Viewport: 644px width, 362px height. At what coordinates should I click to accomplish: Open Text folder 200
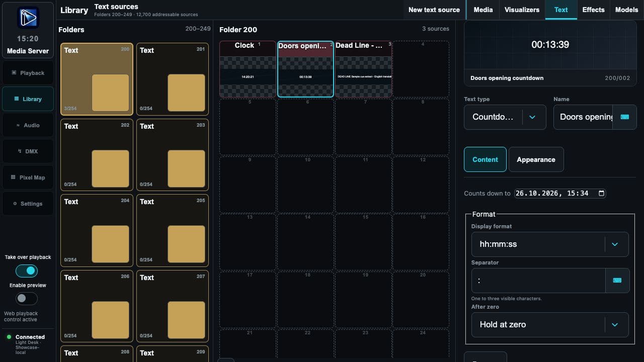97,79
